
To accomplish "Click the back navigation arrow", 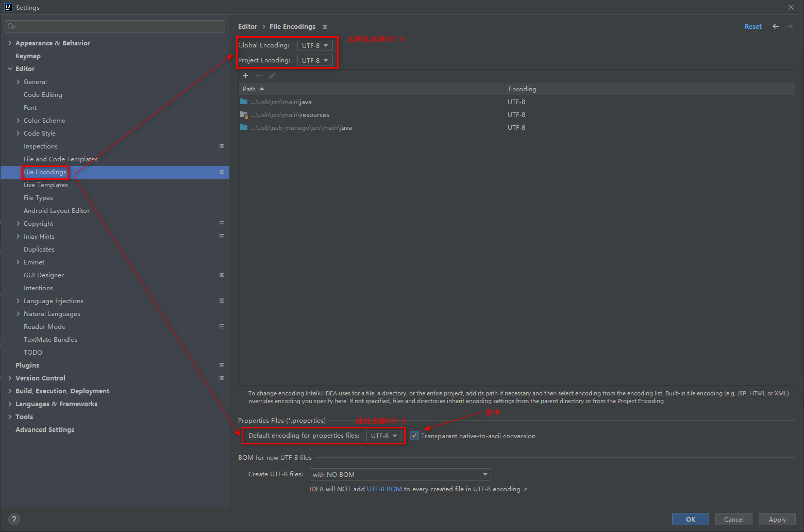I will 776,26.
